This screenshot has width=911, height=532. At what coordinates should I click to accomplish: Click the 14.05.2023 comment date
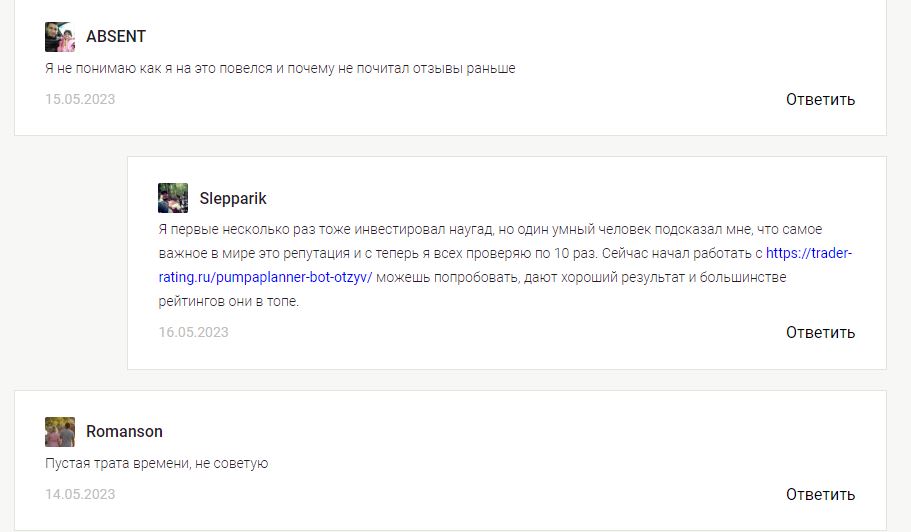(x=80, y=494)
